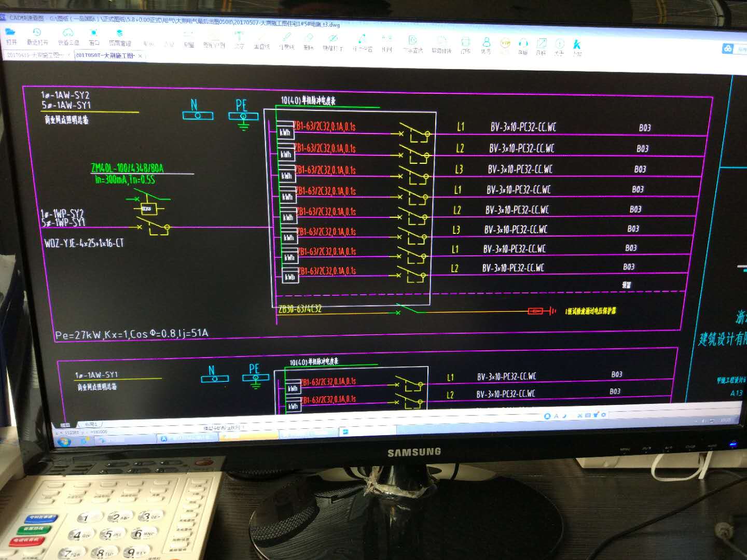The height and width of the screenshot is (560, 747).
Task: Switch to the 布局1 layout tab
Action: click(90, 425)
